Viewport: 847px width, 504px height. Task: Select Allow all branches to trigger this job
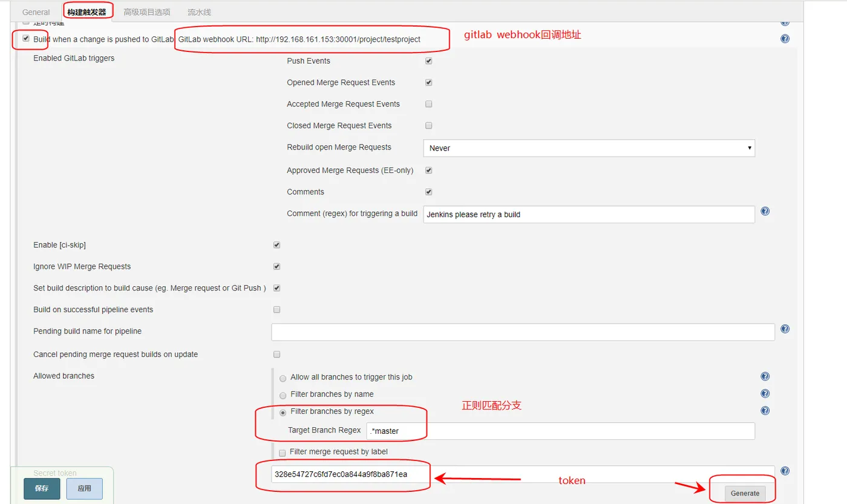(x=283, y=378)
